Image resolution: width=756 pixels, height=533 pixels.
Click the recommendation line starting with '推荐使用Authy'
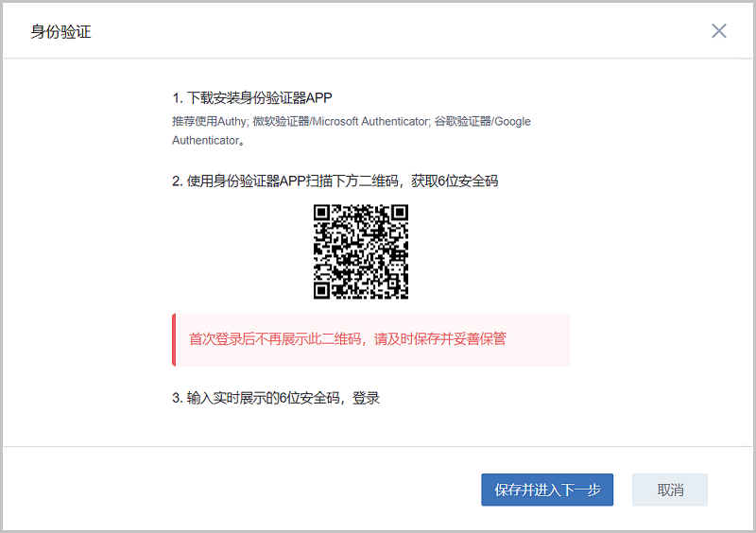(351, 122)
